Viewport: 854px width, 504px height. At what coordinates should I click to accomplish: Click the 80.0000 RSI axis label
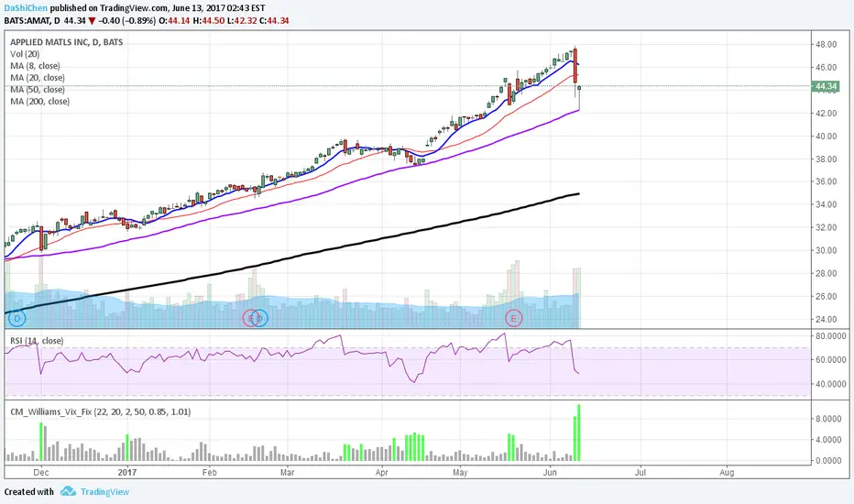(x=830, y=336)
